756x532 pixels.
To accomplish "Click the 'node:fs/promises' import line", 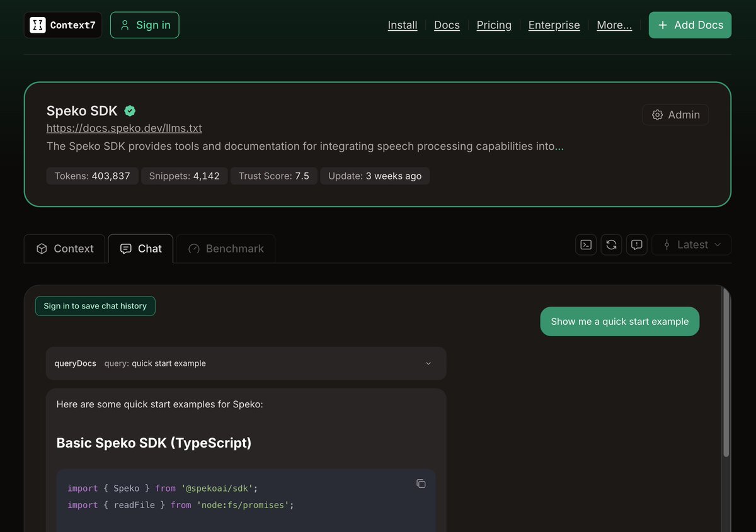I will click(181, 505).
